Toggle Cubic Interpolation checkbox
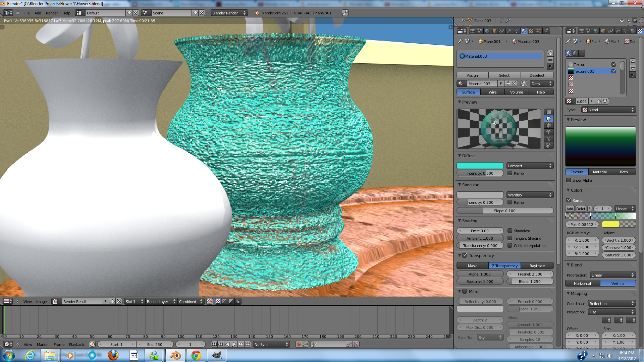The height and width of the screenshot is (362, 644). tap(510, 245)
